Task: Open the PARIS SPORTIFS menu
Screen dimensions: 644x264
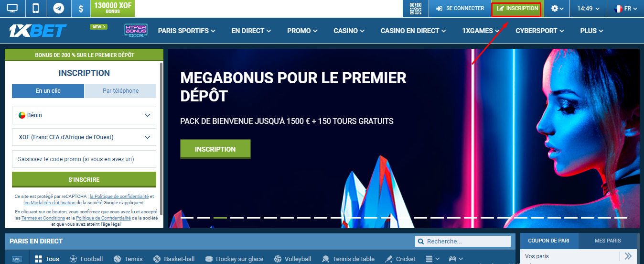Action: [x=187, y=31]
